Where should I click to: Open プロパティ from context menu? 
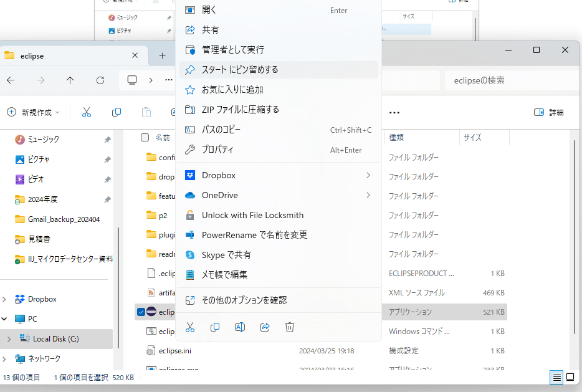click(x=279, y=150)
